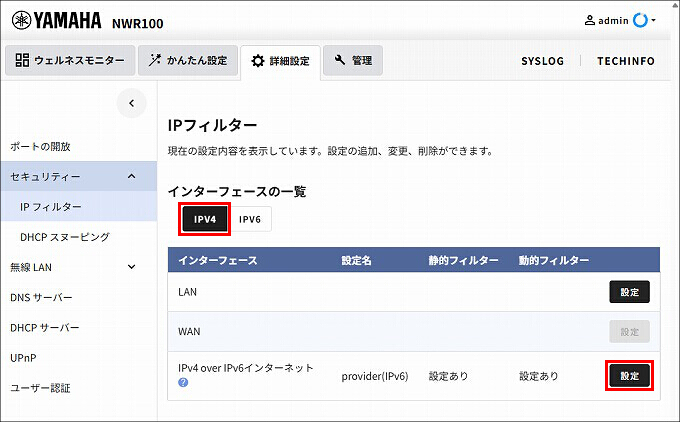This screenshot has width=680, height=422.
Task: Click the インターフェースの一覧 heading
Action: tap(237, 191)
